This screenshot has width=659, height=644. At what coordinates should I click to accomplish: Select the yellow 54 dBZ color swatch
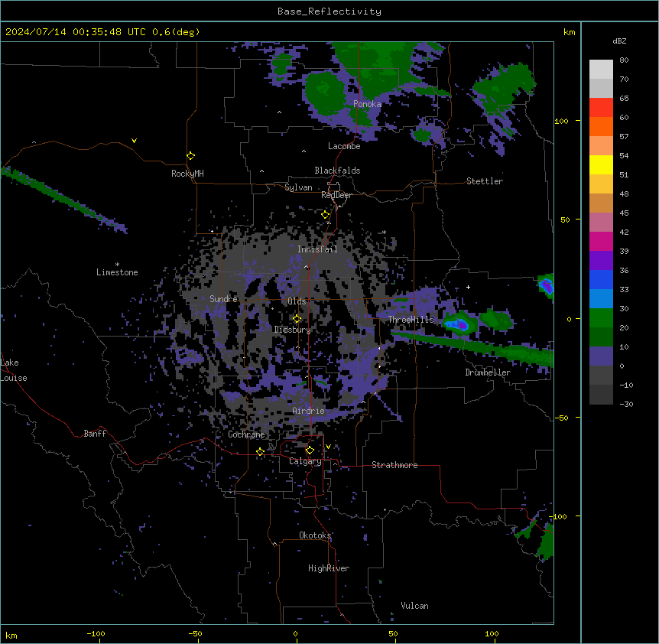click(x=601, y=164)
